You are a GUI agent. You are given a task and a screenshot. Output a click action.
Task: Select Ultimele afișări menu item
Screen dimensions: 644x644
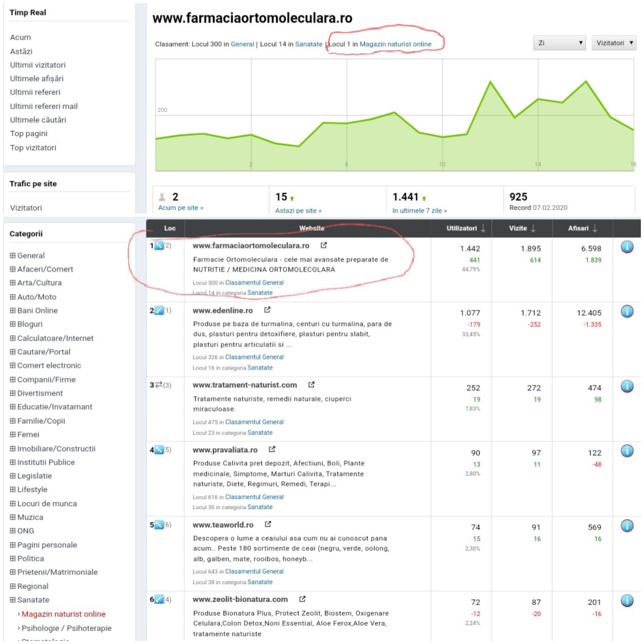coord(37,79)
